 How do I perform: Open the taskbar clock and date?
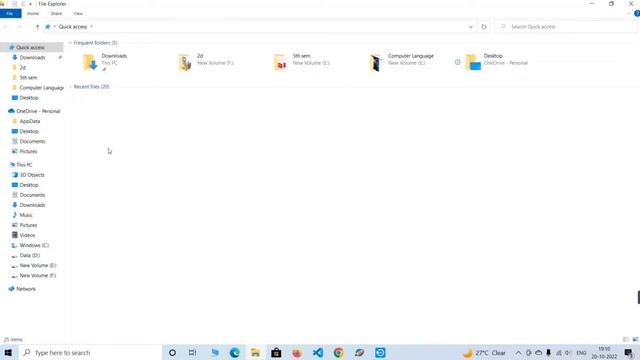click(604, 353)
